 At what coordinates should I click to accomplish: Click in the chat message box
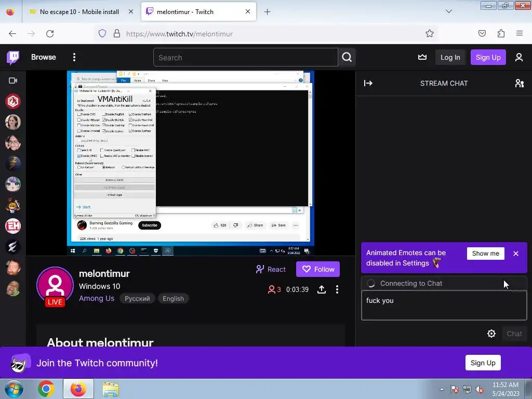444,305
